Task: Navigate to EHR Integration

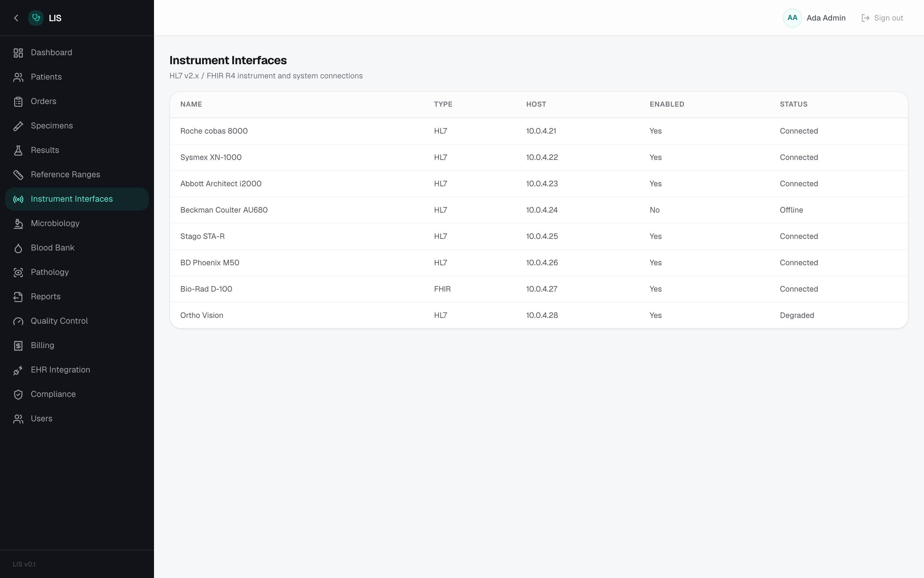Action: [77, 370]
